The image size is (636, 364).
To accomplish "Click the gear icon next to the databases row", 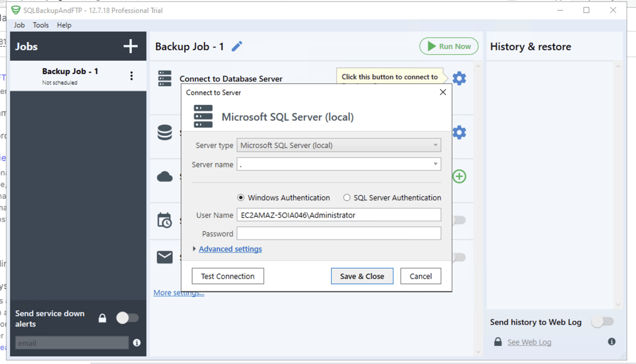I will click(458, 132).
